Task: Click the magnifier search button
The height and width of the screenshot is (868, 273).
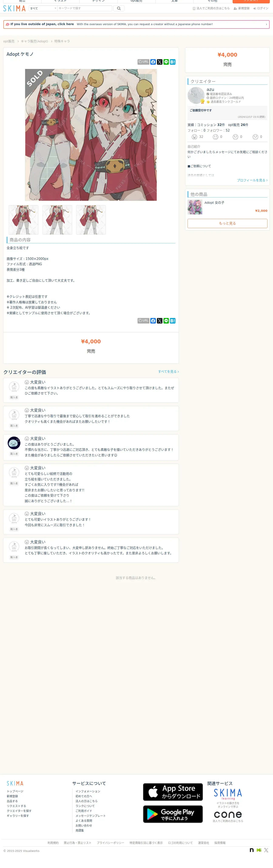Action: point(119,9)
